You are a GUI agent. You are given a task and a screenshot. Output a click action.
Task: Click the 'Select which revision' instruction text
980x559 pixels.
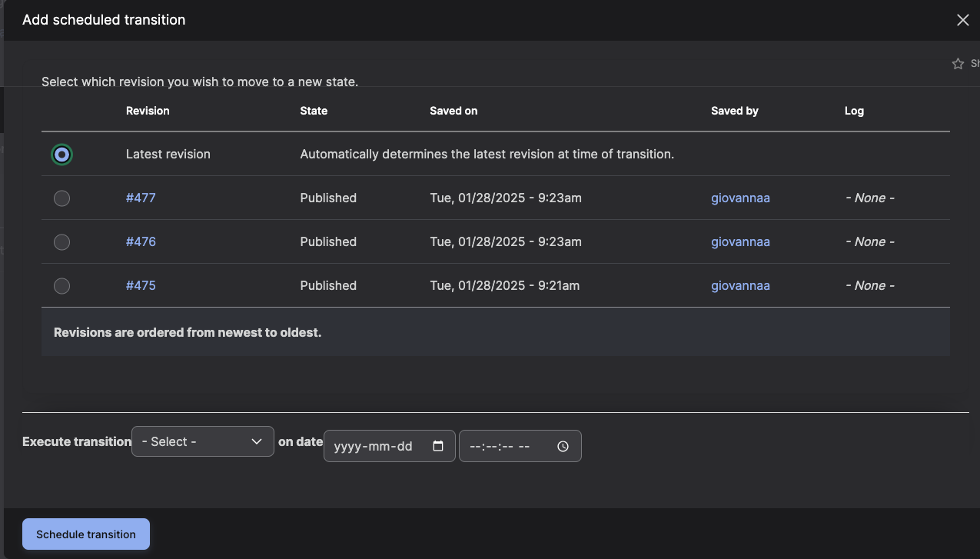click(x=200, y=81)
